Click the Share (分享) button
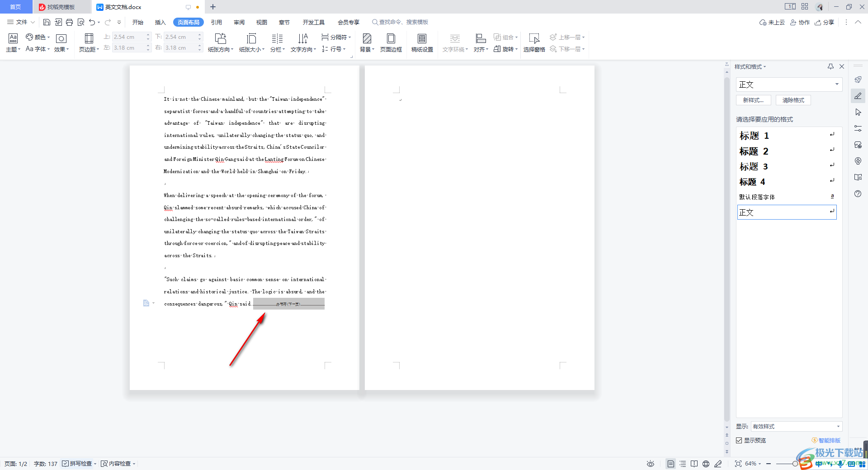 pyautogui.click(x=825, y=22)
